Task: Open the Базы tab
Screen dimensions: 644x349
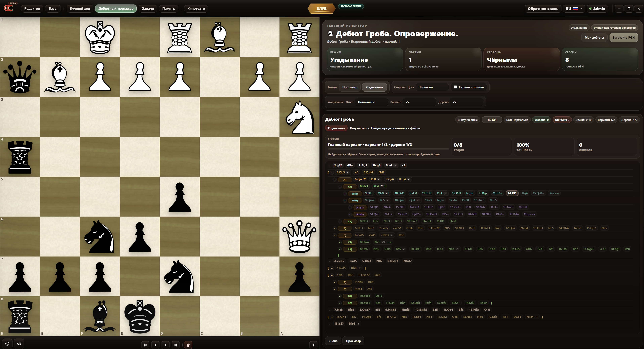Action: [53, 9]
